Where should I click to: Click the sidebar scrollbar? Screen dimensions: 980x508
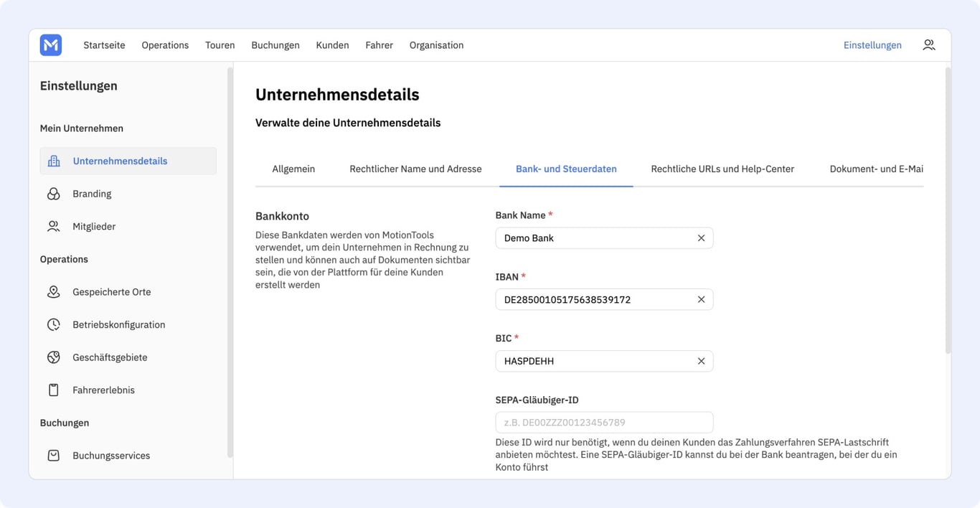[x=230, y=262]
